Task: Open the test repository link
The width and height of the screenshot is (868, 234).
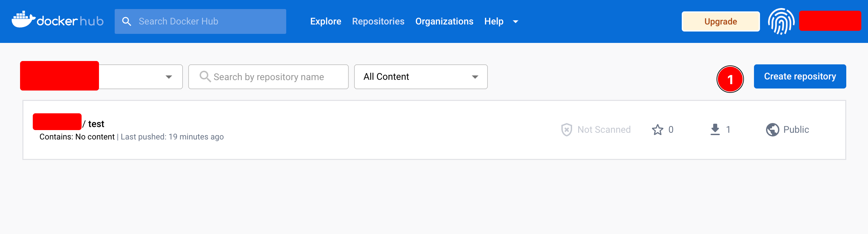Action: click(x=96, y=124)
